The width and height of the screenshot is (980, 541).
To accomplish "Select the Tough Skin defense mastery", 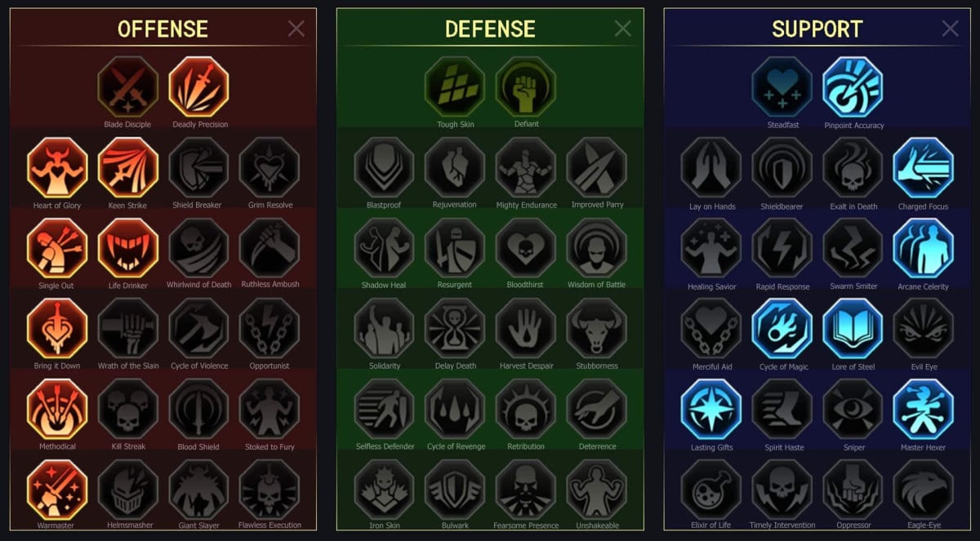I will (455, 86).
